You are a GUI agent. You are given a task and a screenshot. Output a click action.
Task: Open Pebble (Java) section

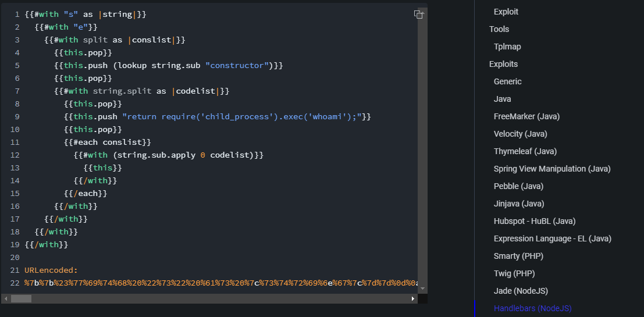pos(518,187)
